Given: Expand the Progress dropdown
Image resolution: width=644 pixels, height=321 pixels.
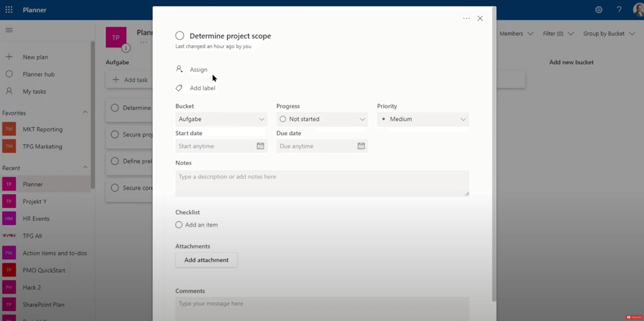Looking at the screenshot, I should click(x=322, y=119).
